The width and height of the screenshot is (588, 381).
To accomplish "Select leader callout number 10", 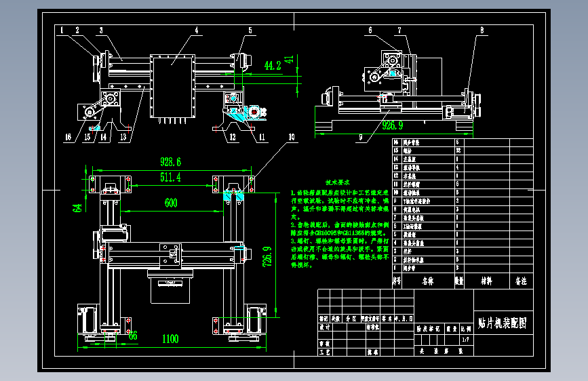I will (x=292, y=137).
